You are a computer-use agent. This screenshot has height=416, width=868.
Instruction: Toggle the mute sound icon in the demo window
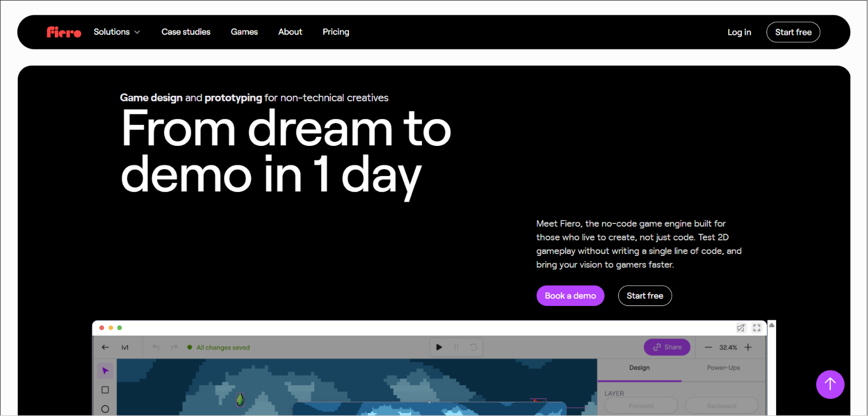[x=741, y=328]
